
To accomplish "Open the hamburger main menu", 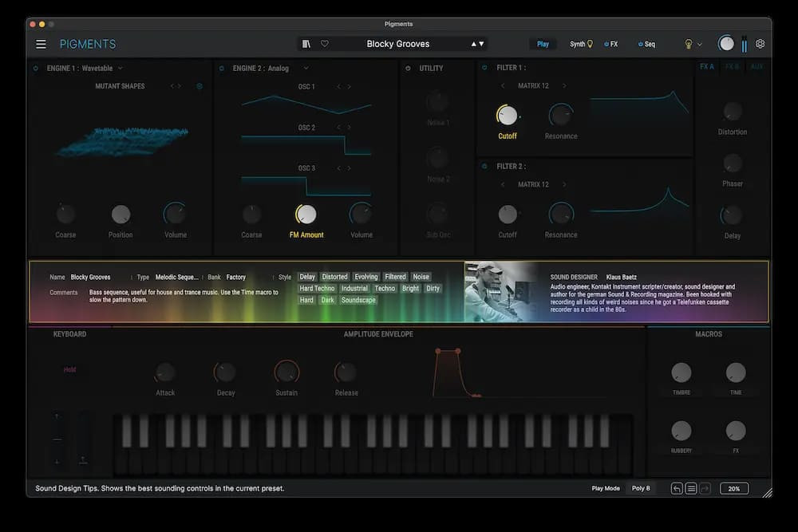I will click(x=41, y=45).
